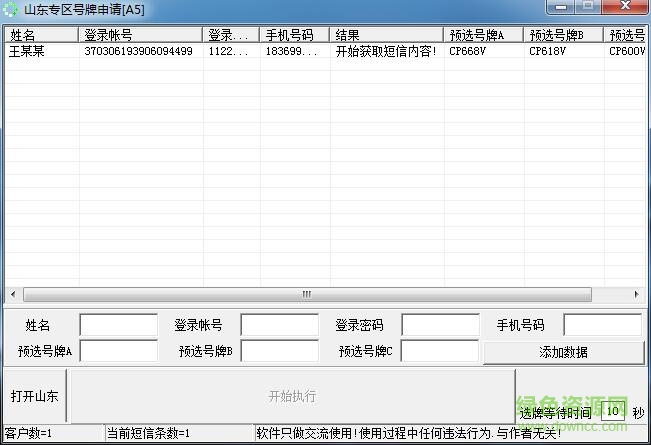Click the horizontal scrollbar thumb
This screenshot has height=445, width=651.
click(x=307, y=294)
